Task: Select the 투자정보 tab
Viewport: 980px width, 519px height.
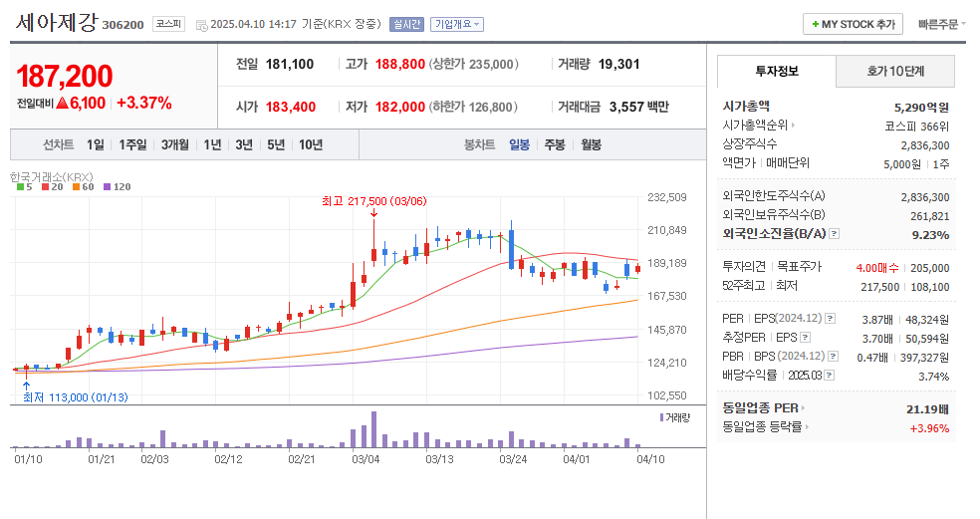Action: (x=776, y=71)
